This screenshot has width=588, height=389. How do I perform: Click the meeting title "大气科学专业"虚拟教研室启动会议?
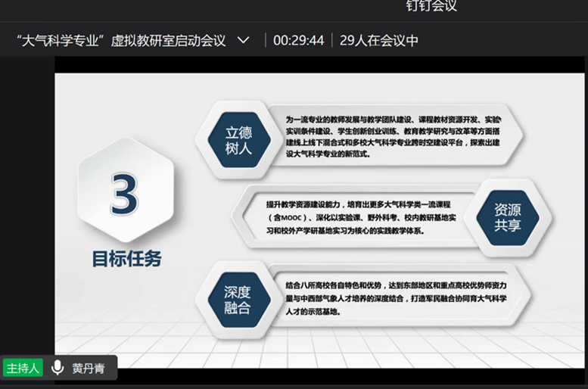tap(121, 40)
